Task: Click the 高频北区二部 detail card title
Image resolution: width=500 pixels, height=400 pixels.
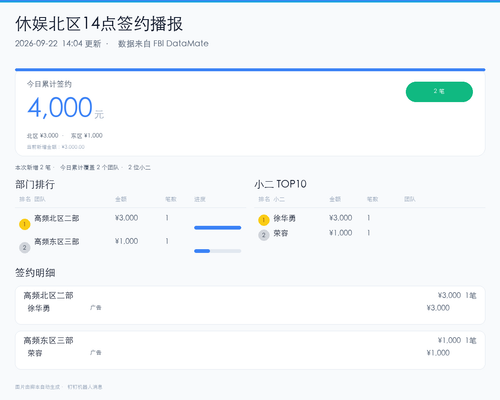Action: pyautogui.click(x=48, y=296)
